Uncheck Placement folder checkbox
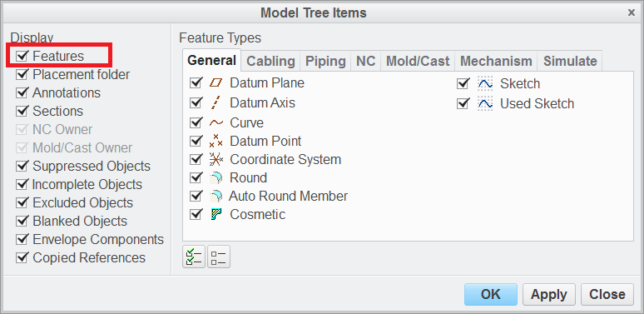Viewport: 644px width, 314px height. tap(22, 74)
